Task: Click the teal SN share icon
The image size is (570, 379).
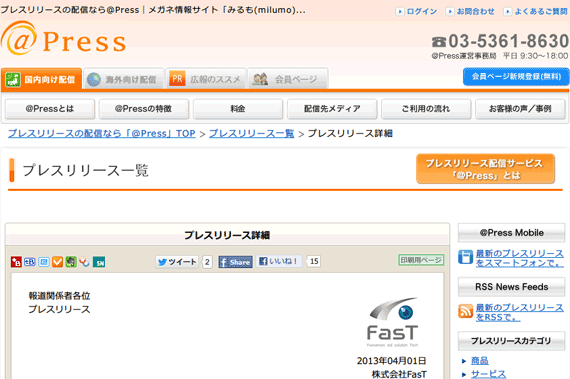Action: 99,262
